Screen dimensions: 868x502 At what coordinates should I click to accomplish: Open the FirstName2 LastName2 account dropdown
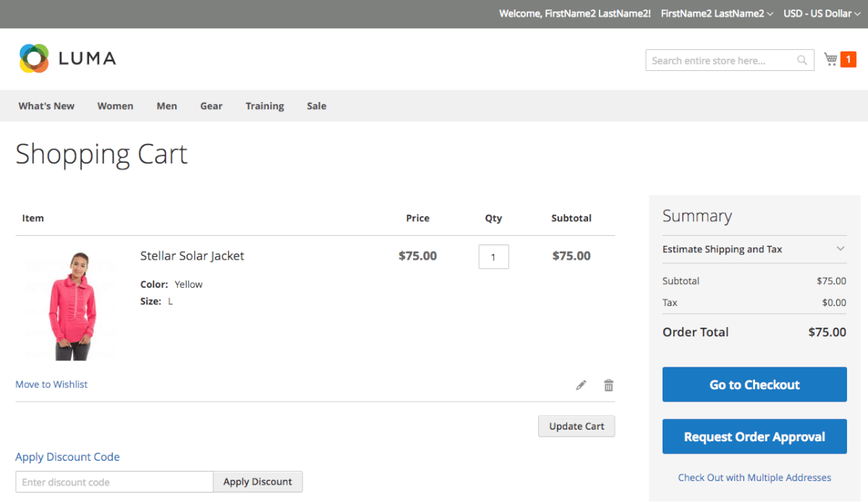coord(716,14)
